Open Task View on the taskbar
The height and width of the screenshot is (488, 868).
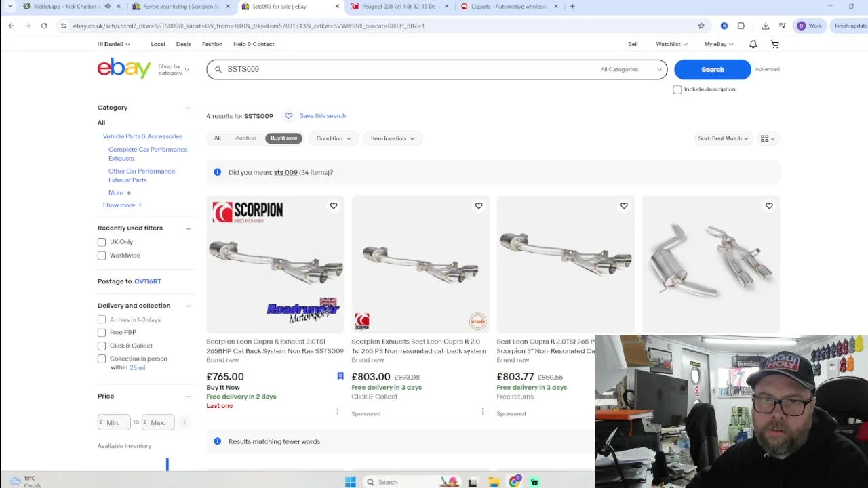473,482
